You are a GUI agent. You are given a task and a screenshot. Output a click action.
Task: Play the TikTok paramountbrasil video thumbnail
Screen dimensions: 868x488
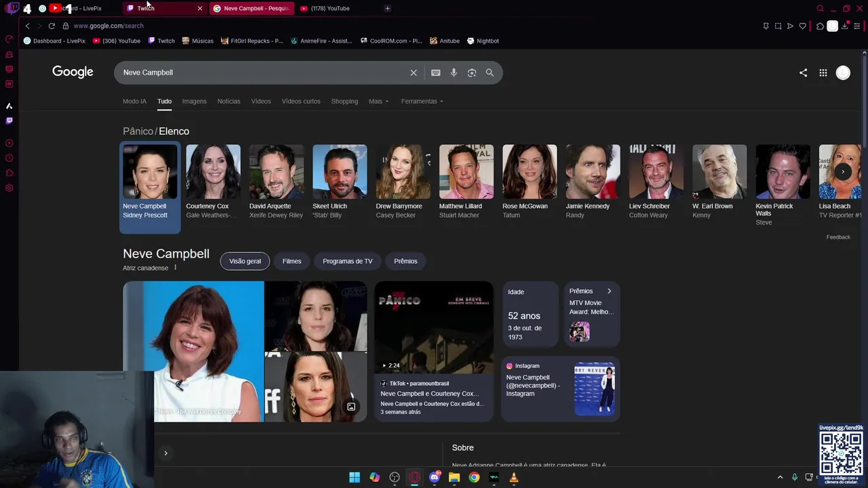pos(434,327)
